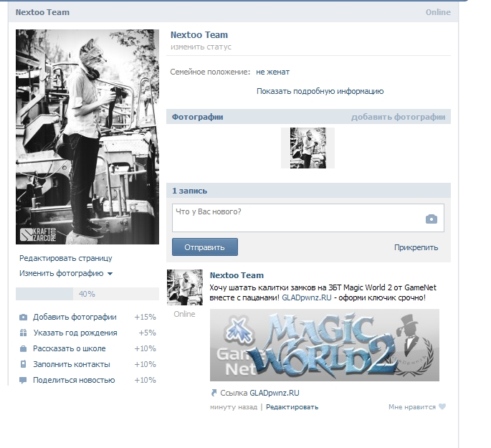Click the heart icon next to Мне нравится
The height and width of the screenshot is (448, 491).
[x=442, y=406]
